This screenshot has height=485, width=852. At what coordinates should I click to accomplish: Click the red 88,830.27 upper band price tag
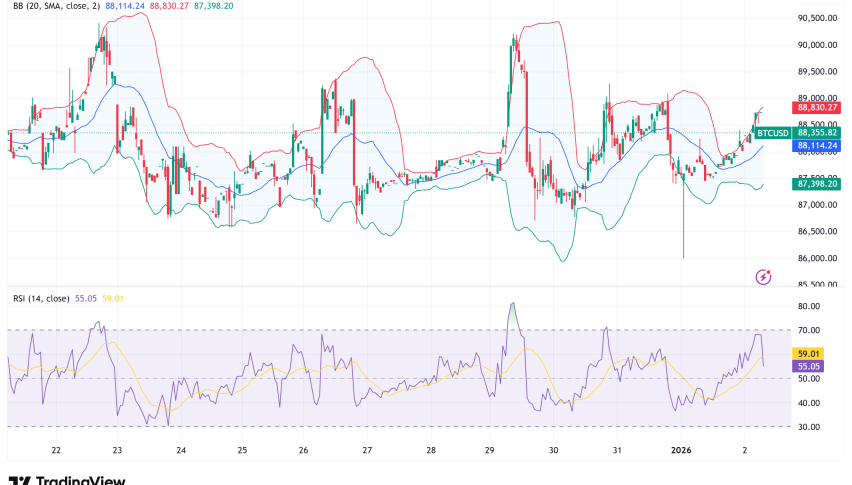(817, 107)
